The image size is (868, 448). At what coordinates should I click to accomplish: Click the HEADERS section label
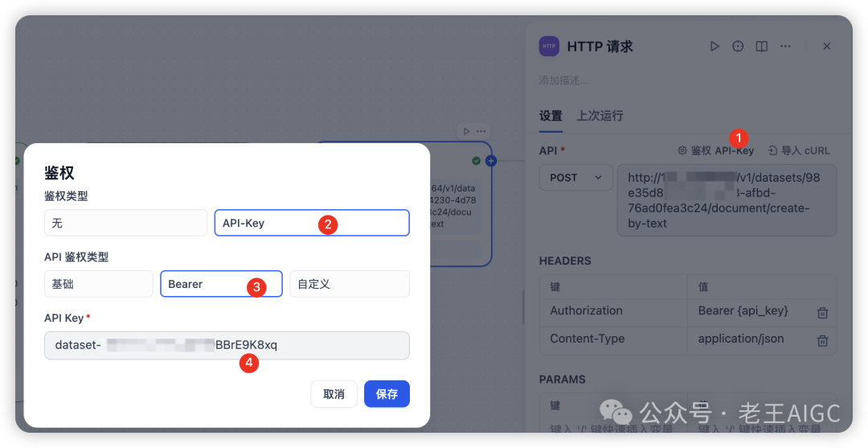[x=565, y=261]
